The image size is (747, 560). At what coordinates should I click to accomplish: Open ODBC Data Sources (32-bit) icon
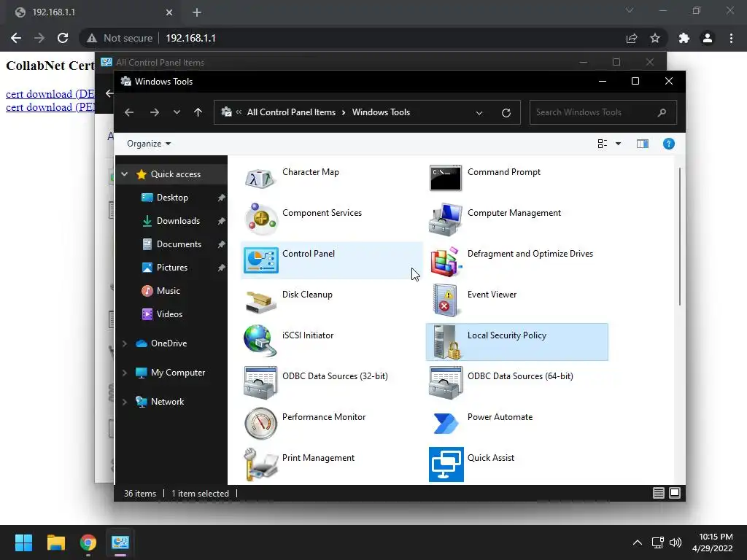[x=260, y=382]
